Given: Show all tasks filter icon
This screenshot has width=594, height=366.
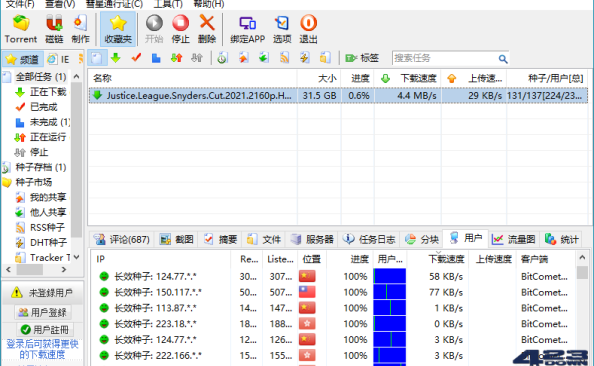Looking at the screenshot, I should (x=97, y=58).
